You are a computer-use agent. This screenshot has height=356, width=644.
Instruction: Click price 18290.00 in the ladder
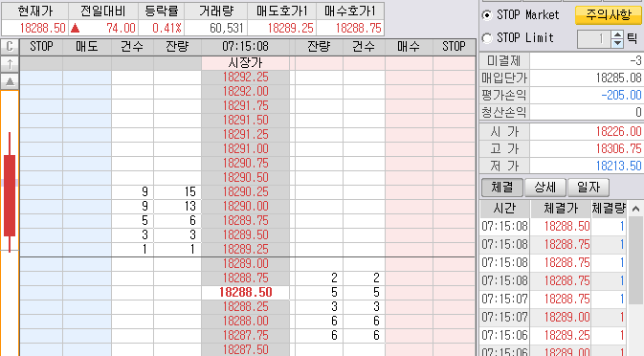246,207
